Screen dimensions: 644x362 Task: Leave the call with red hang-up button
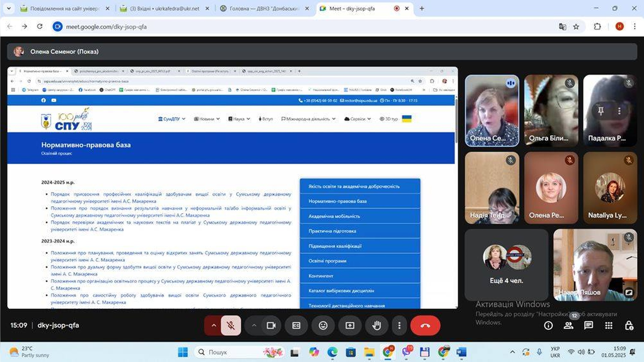pos(425,325)
